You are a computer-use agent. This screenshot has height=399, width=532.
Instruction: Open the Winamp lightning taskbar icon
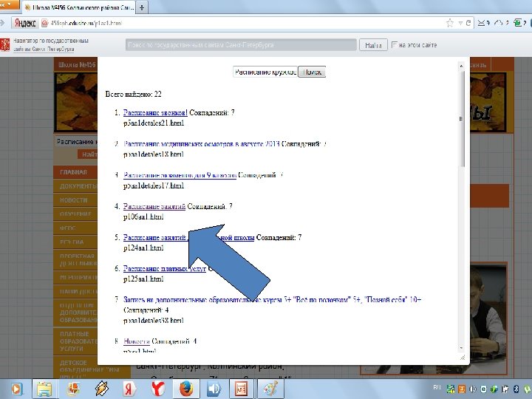pos(101,389)
